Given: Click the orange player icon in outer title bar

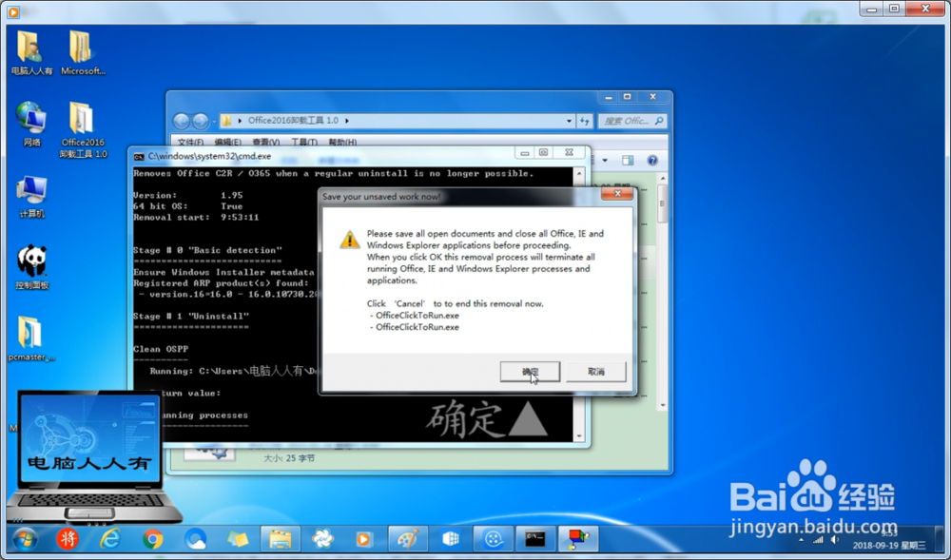Looking at the screenshot, I should click(13, 11).
